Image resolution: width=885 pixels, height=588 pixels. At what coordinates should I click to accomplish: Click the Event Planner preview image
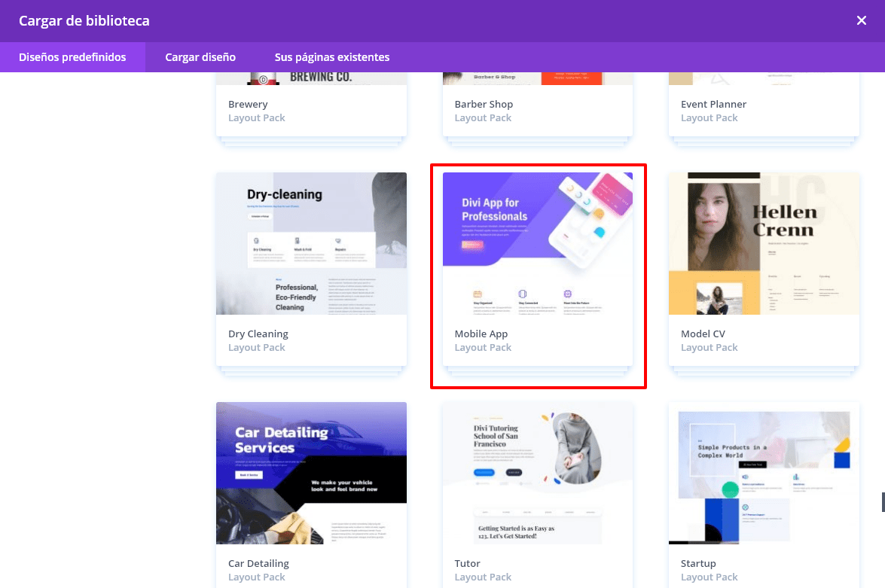pos(764,78)
